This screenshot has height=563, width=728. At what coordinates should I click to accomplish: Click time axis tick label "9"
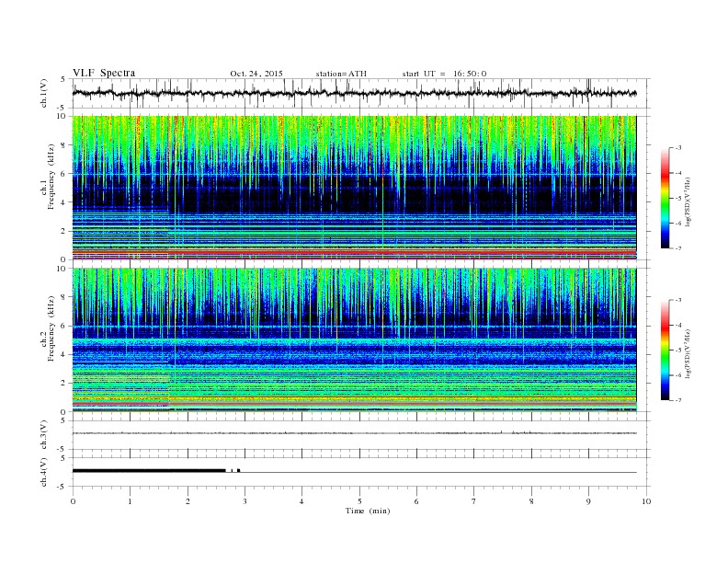[x=588, y=501]
